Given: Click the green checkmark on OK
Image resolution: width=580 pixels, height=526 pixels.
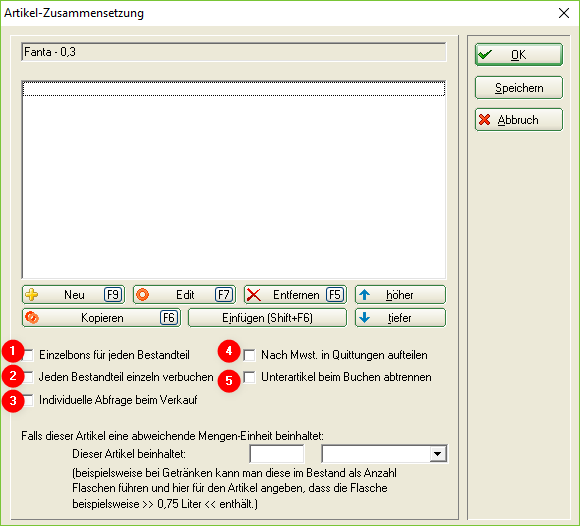Looking at the screenshot, I should pyautogui.click(x=485, y=55).
